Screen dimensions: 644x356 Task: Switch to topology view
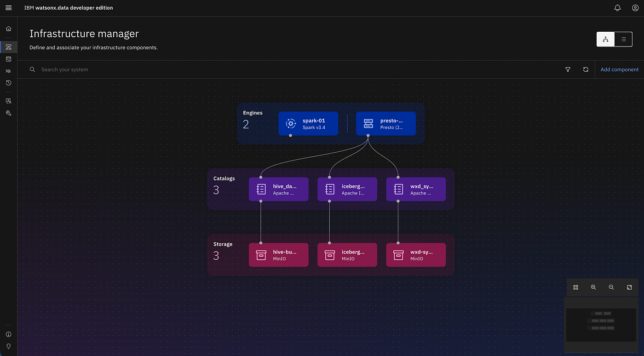[x=605, y=40]
